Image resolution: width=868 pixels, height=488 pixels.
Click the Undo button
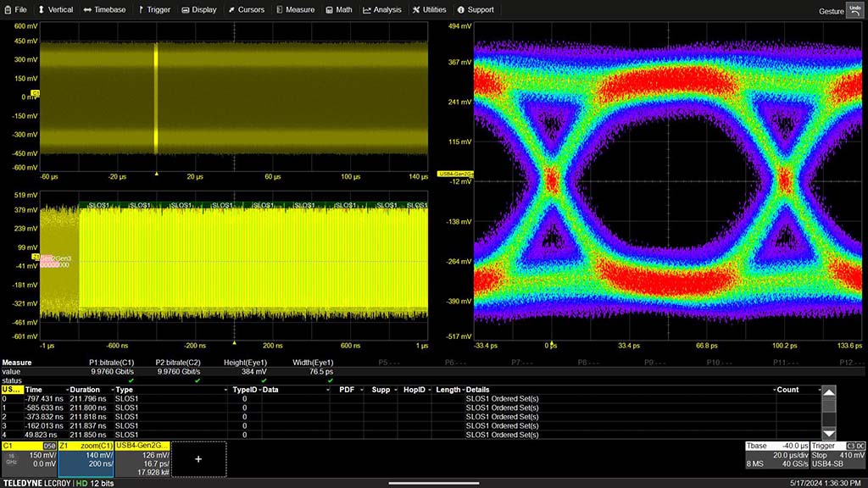pyautogui.click(x=854, y=9)
